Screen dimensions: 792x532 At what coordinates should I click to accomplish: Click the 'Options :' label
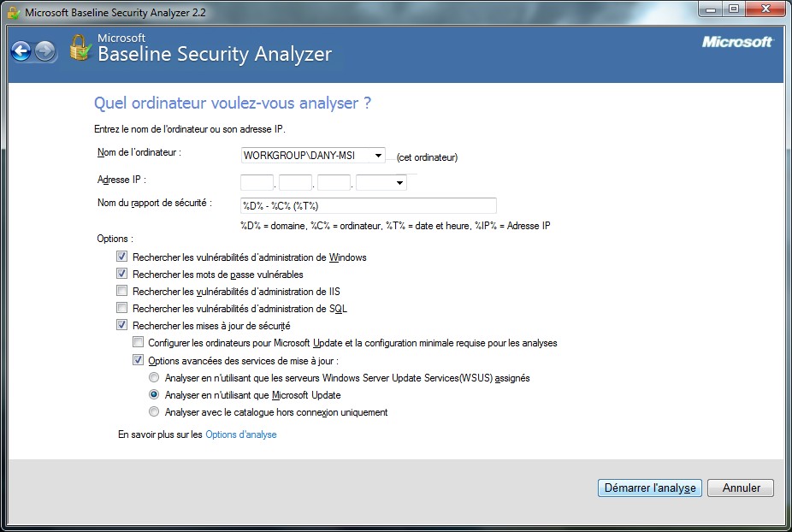click(115, 239)
